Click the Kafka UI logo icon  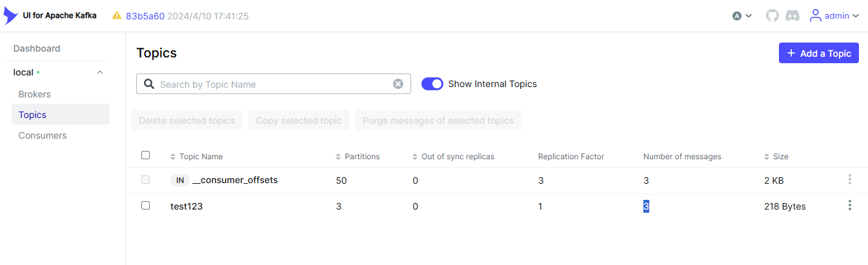11,15
